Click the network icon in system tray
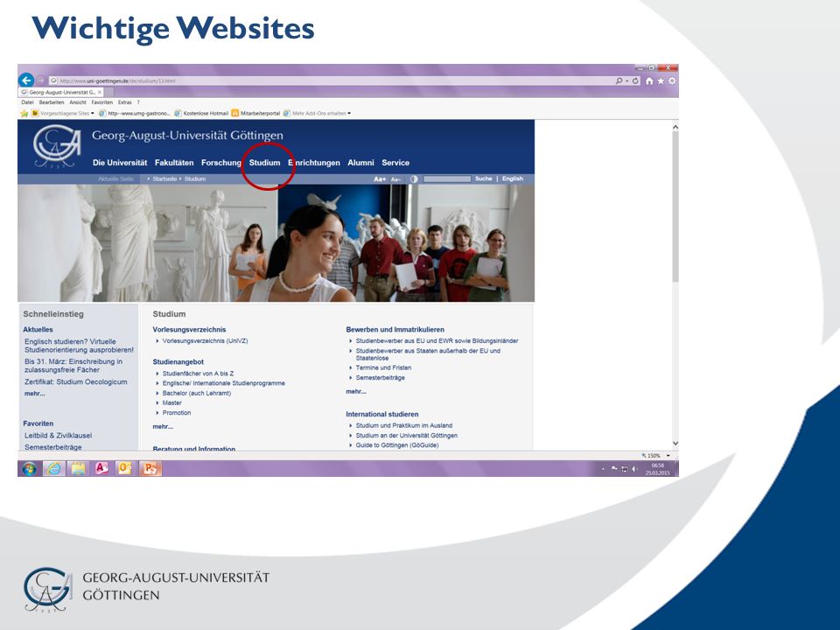The height and width of the screenshot is (630, 840). click(x=624, y=469)
